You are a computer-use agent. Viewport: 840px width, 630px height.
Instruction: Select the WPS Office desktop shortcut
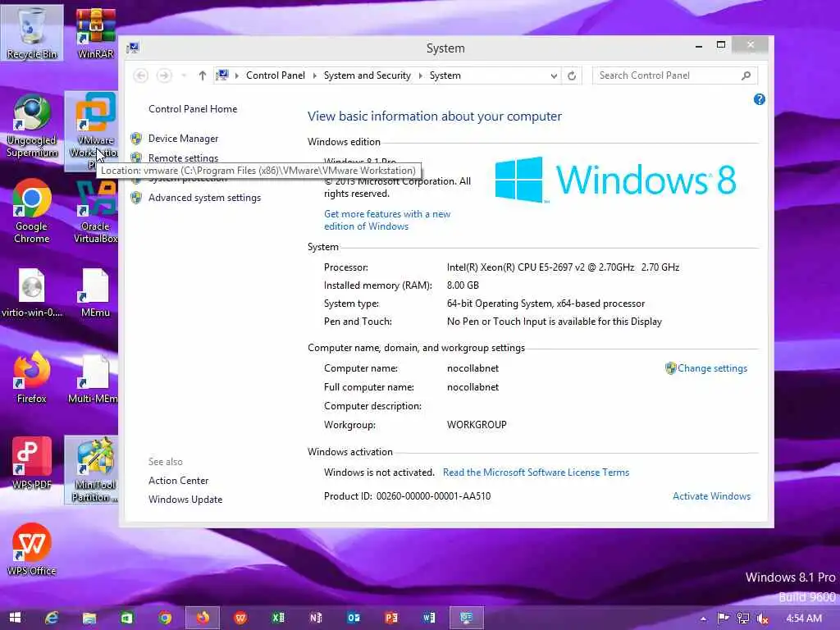pos(32,550)
